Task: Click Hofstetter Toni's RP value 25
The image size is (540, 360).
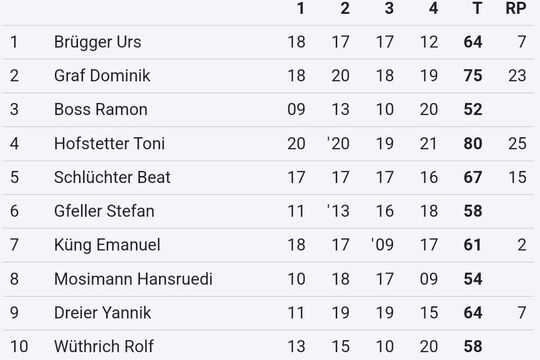Action: coord(517,143)
